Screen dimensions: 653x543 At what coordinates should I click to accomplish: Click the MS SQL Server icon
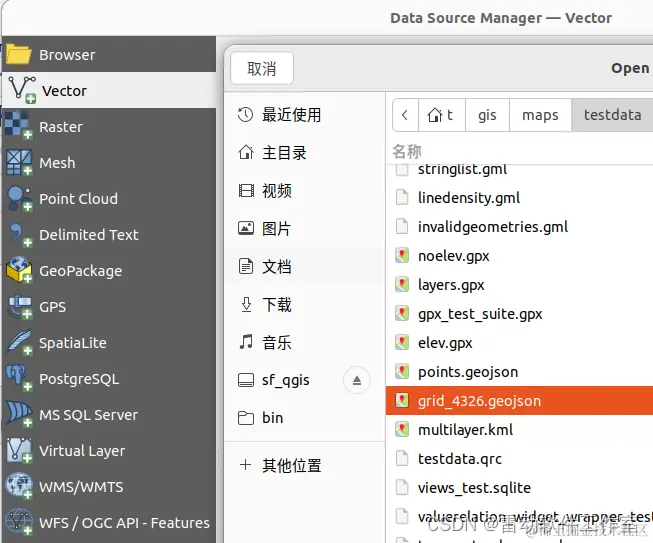[19, 414]
